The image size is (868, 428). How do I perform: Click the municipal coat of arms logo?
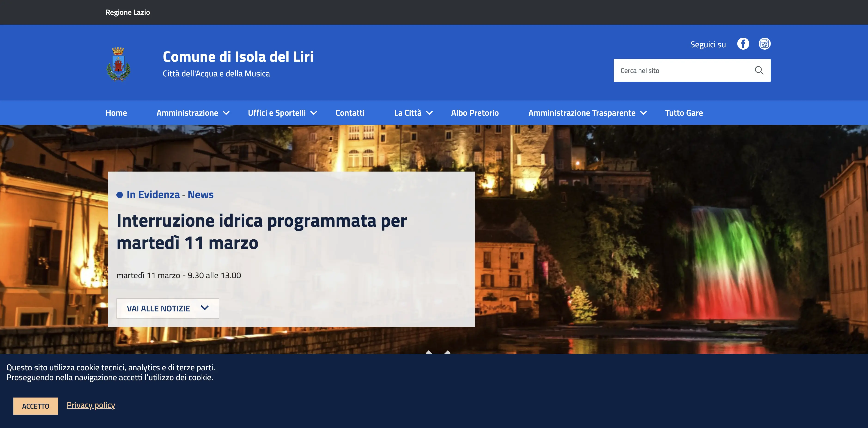click(x=118, y=64)
